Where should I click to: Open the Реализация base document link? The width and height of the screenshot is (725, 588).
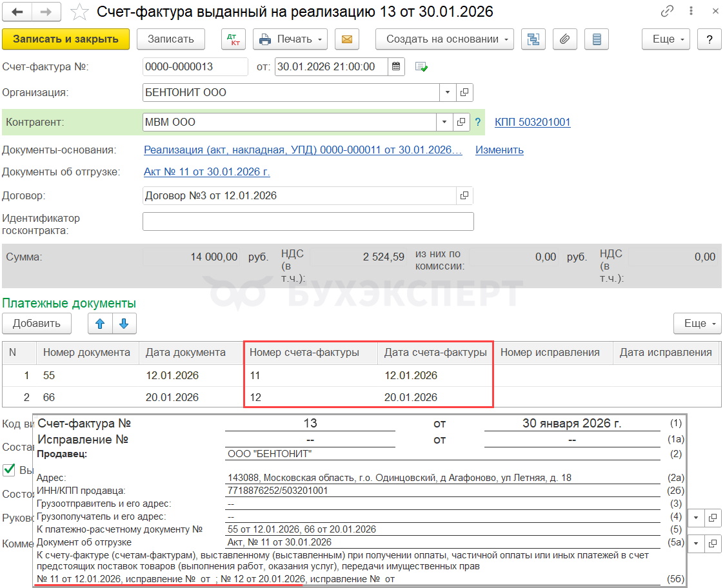[x=303, y=150]
